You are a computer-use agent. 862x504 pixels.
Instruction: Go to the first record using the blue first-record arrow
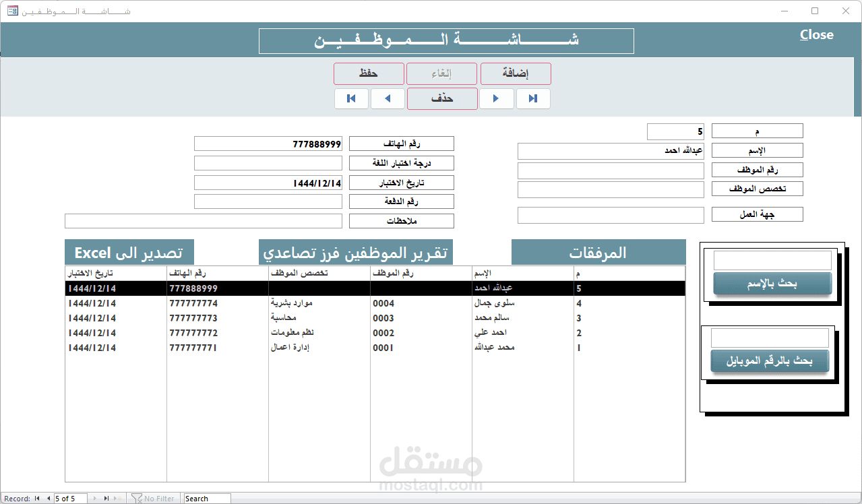click(351, 98)
